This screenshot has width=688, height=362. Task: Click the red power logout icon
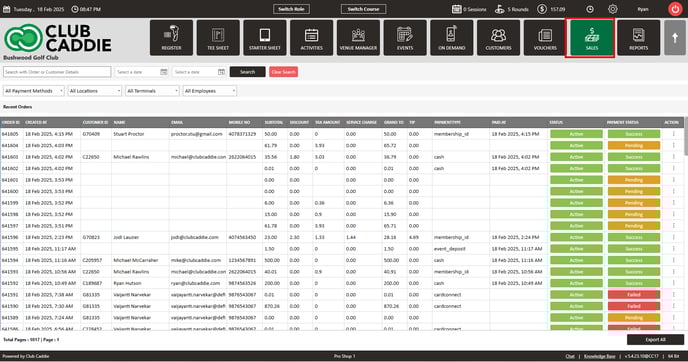(675, 9)
